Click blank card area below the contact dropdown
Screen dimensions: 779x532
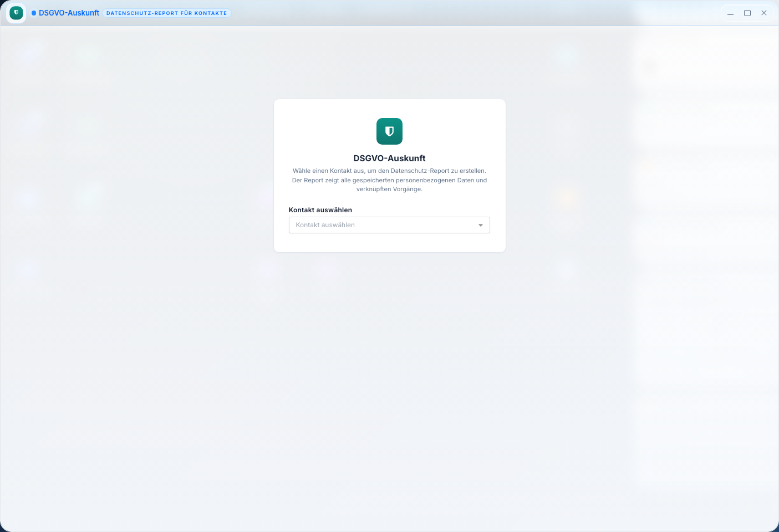389,243
